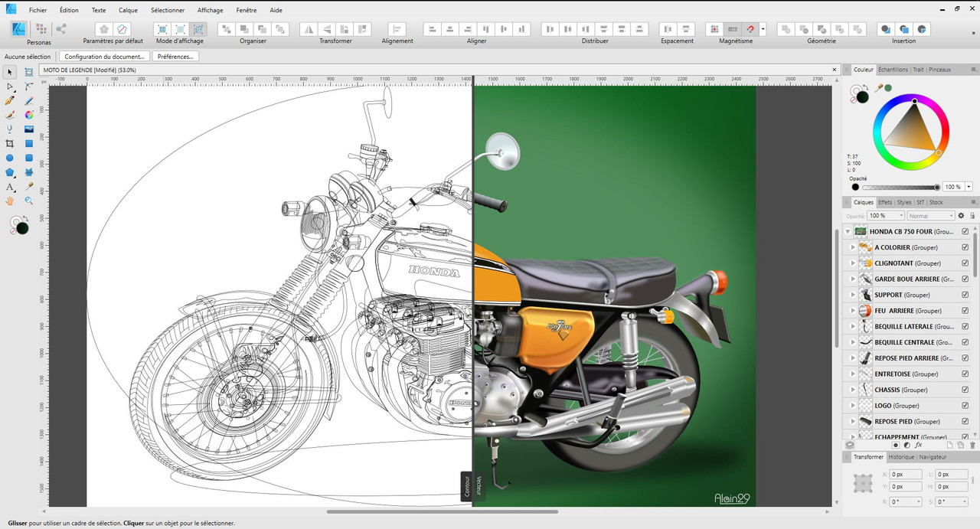Select the Zoom magnifier tool

pyautogui.click(x=29, y=201)
